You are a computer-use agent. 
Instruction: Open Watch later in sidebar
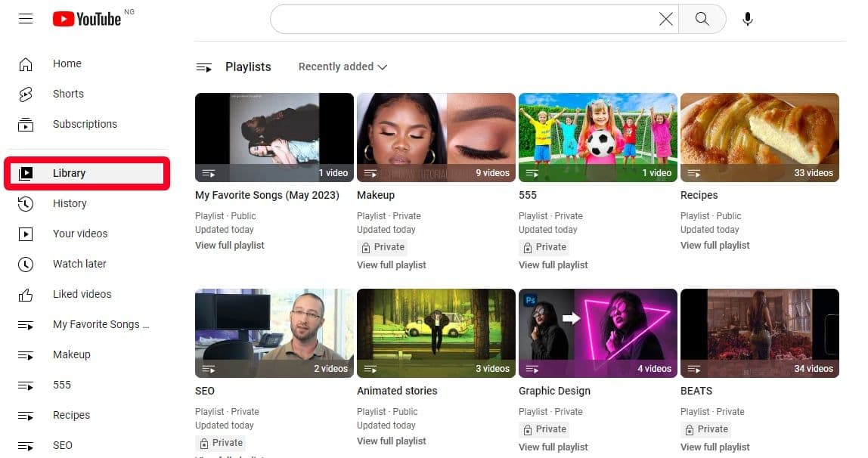point(79,264)
